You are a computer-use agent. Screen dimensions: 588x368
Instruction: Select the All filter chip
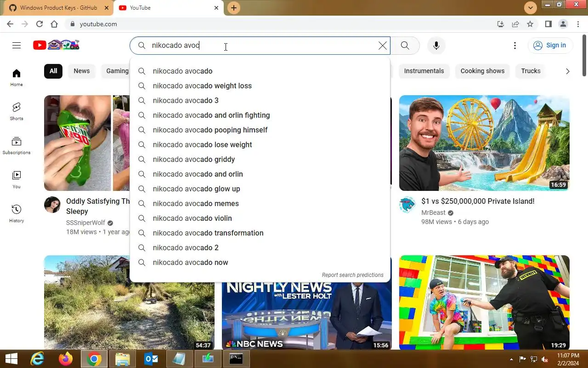[53, 71]
